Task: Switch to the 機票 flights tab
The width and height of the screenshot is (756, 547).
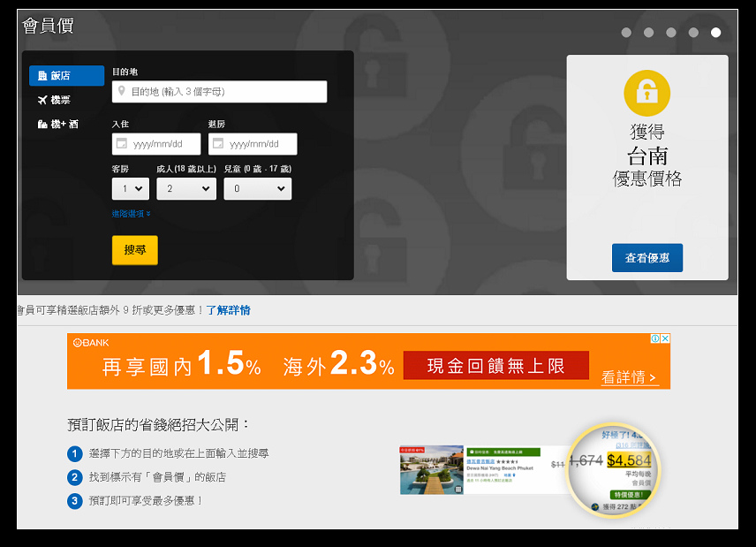Action: coord(54,100)
